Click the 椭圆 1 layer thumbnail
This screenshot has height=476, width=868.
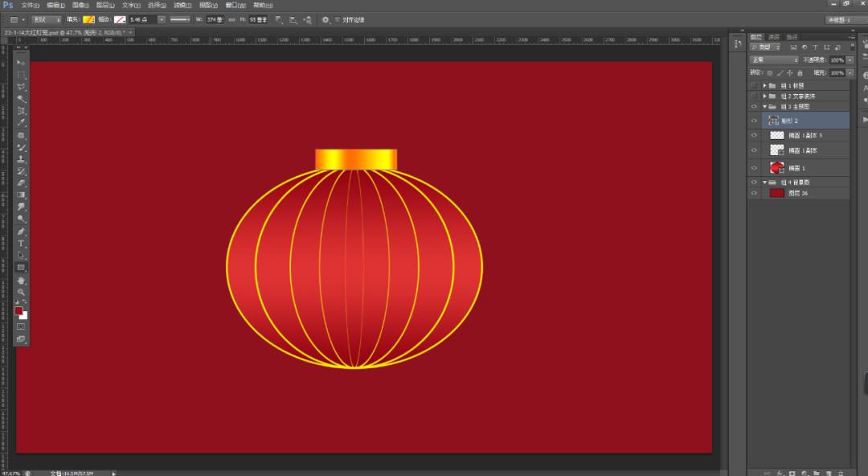[776, 167]
